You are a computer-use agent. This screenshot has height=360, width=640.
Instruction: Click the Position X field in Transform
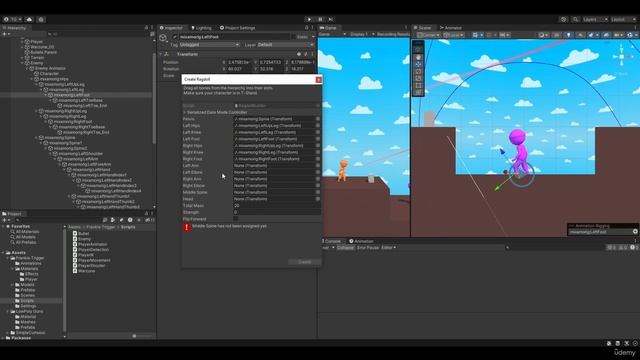(x=240, y=62)
